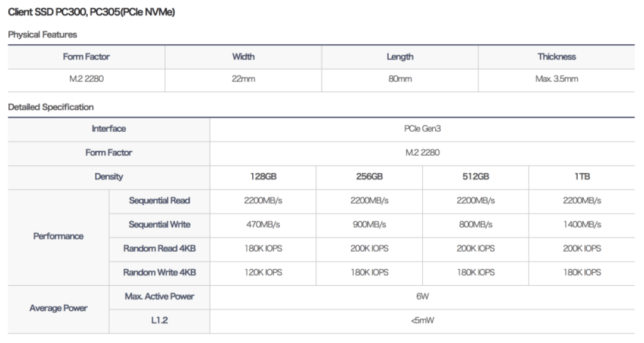Click the 128GB density column header
The width and height of the screenshot is (644, 343).
click(264, 177)
